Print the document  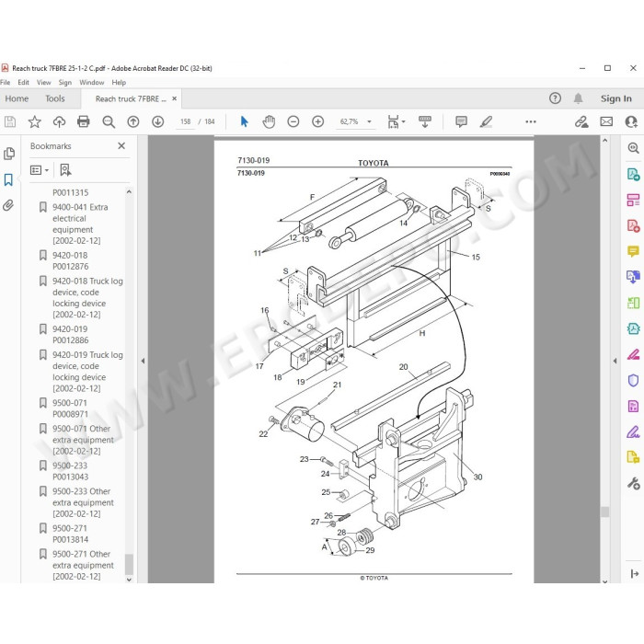pos(84,121)
